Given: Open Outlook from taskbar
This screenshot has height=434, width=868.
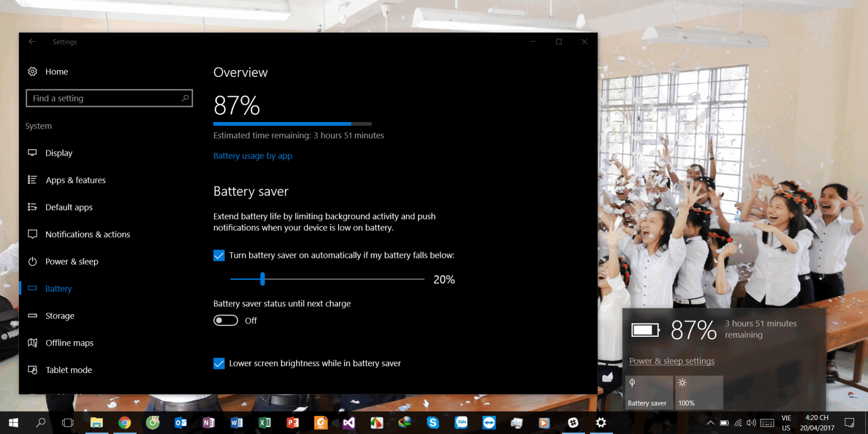Looking at the screenshot, I should [181, 423].
